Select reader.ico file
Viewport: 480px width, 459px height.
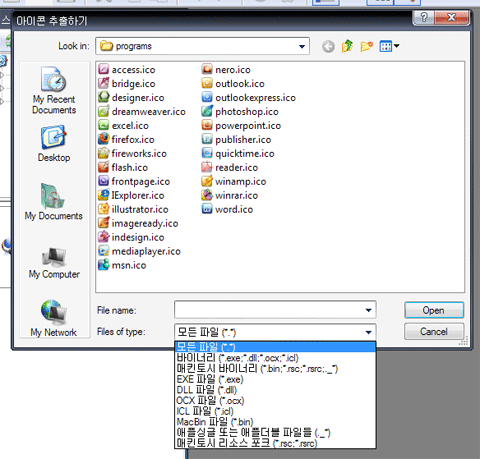[230, 167]
